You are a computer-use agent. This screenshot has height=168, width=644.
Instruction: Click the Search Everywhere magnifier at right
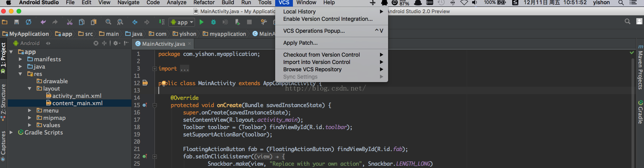tap(627, 22)
